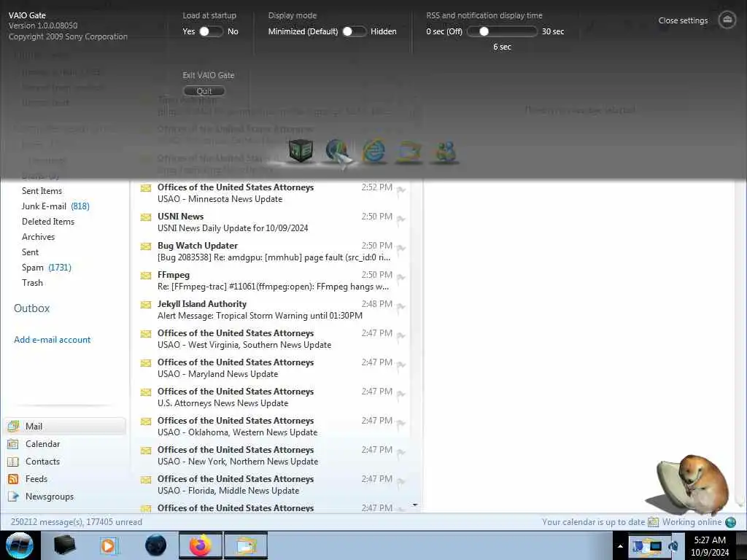Click the taskbar clock showing 5:27 AM

710,546
